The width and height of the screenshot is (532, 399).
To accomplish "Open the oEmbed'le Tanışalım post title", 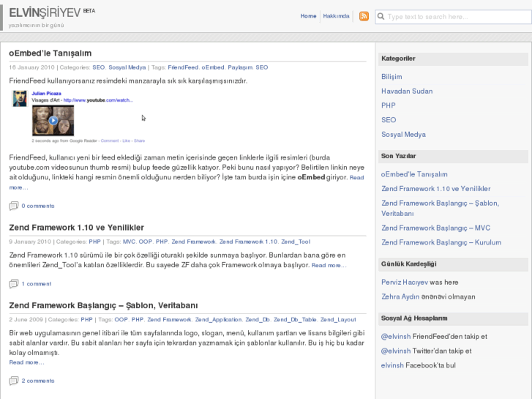I will (x=50, y=53).
